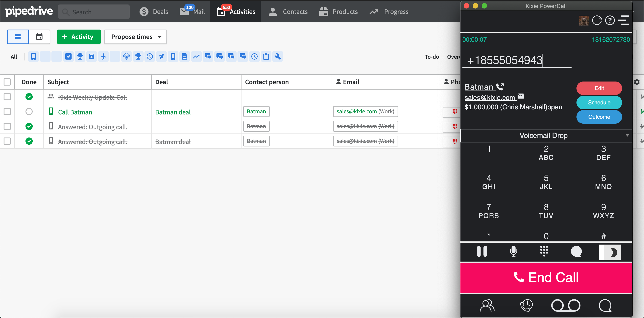Click the Batman deal link

(173, 112)
